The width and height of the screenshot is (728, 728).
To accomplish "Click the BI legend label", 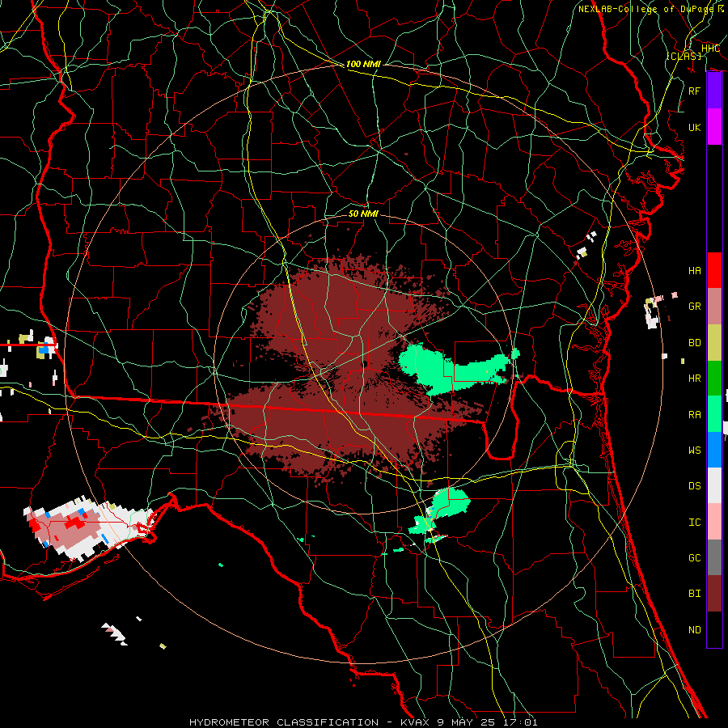I will click(695, 594).
